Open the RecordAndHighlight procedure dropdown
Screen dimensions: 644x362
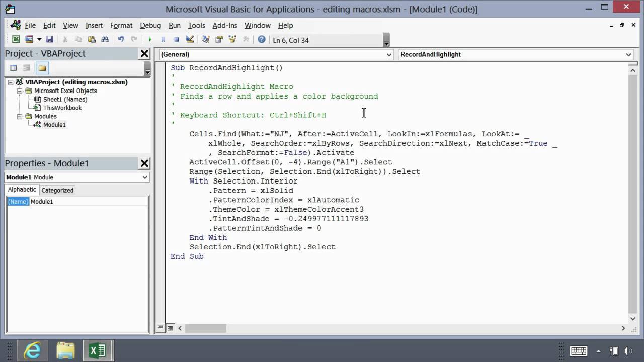[629, 54]
